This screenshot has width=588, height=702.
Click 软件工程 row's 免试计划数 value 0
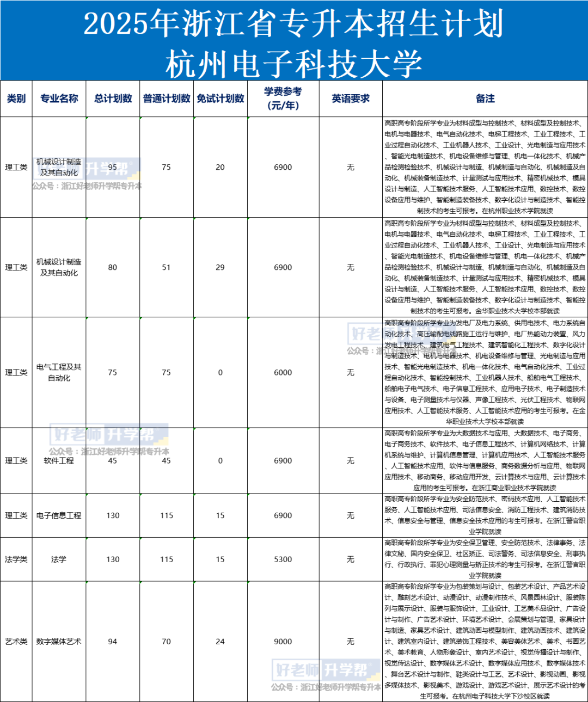coord(220,460)
